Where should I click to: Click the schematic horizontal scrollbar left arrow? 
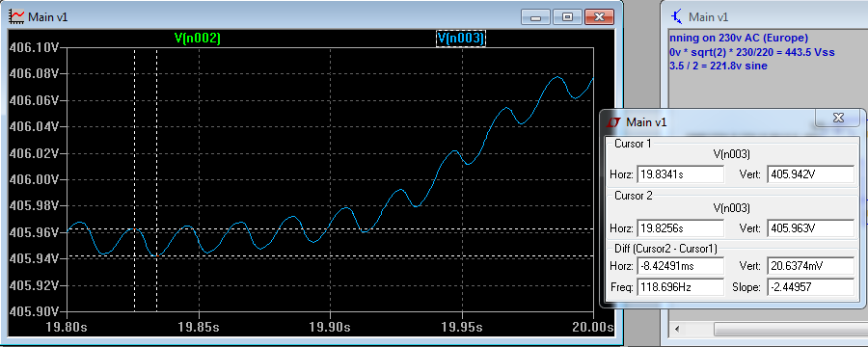[676, 330]
